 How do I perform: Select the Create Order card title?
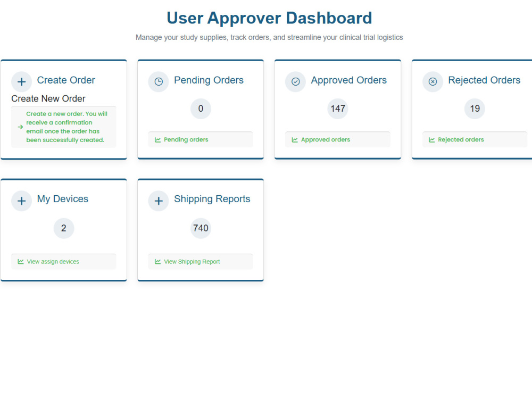tap(66, 80)
